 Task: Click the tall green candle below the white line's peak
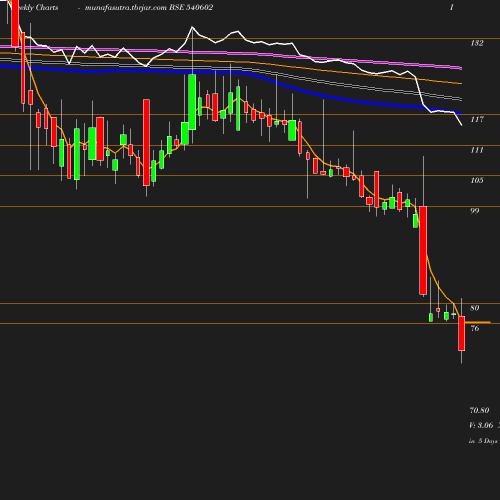point(192,102)
